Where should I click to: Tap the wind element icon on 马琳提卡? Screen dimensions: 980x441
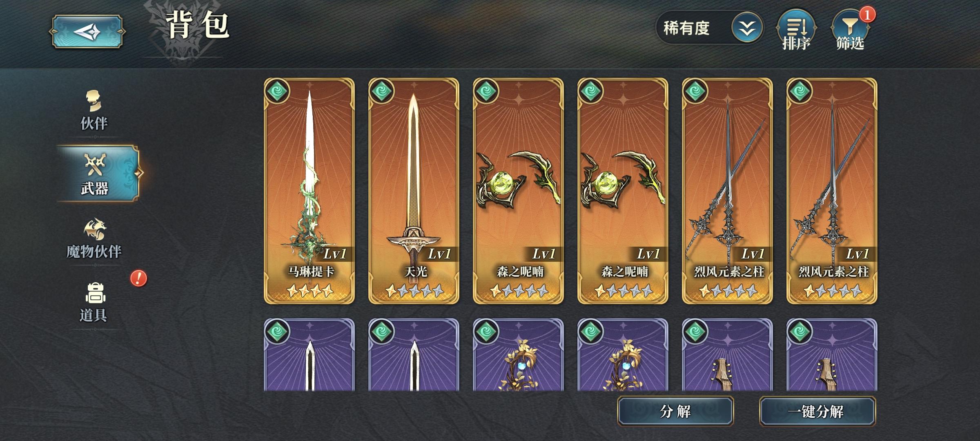tap(277, 91)
